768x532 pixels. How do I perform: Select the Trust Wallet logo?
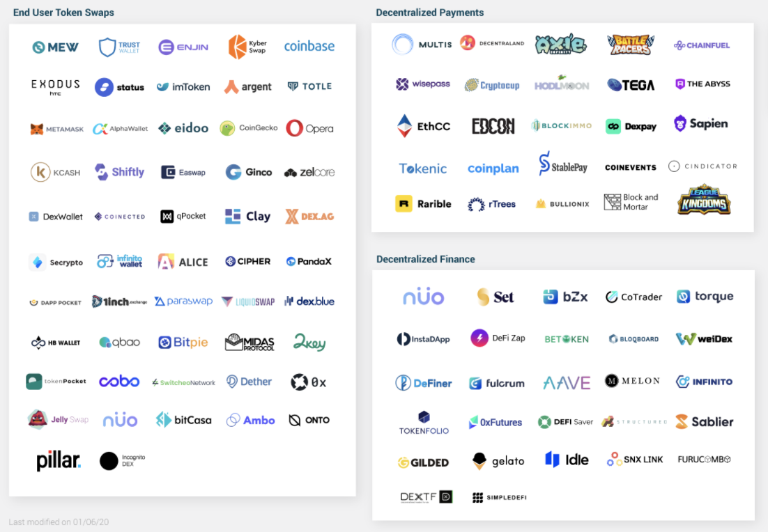click(119, 47)
